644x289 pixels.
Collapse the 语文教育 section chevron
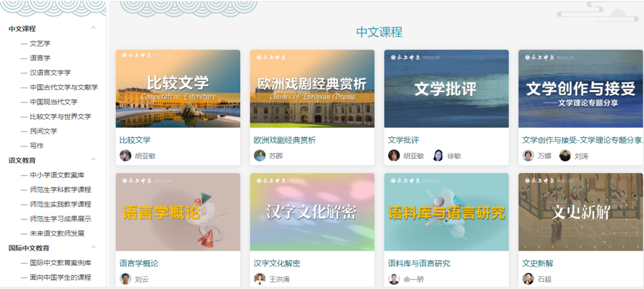pos(93,159)
